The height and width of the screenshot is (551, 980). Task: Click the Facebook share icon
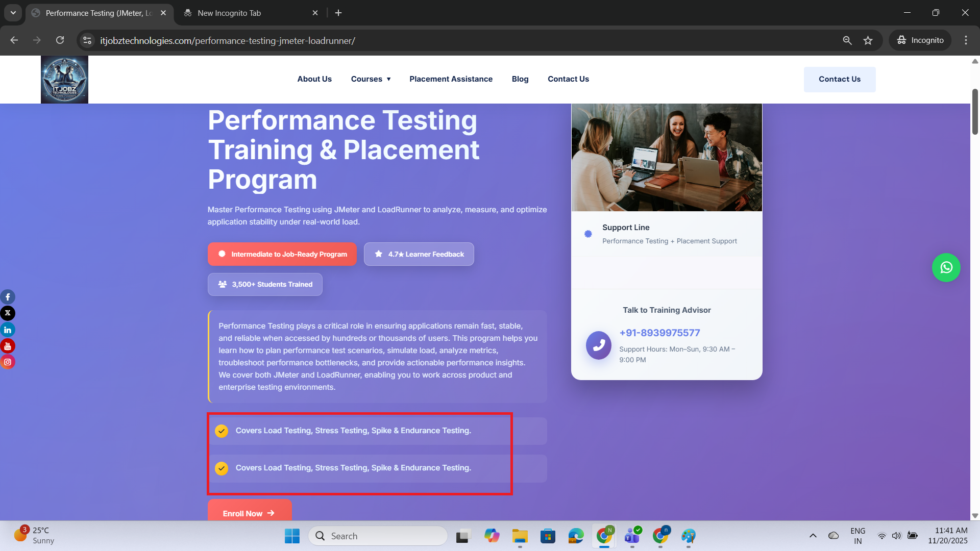click(x=8, y=297)
